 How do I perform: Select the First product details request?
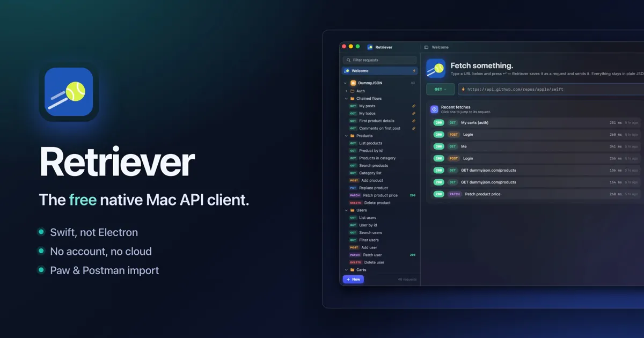point(379,121)
